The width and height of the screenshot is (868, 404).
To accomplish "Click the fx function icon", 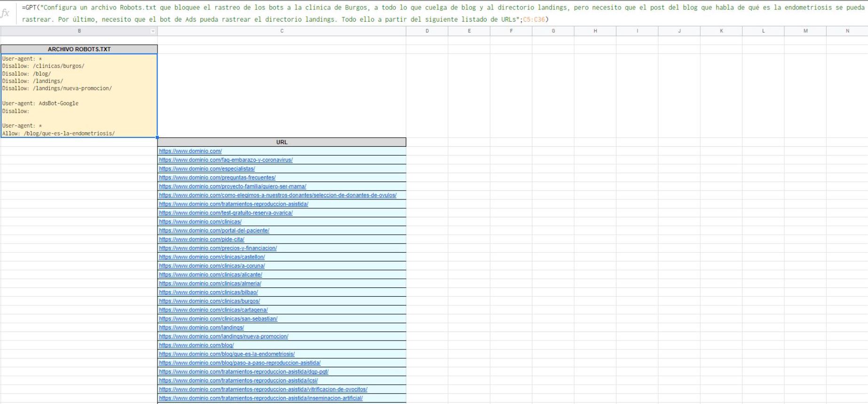I will [x=5, y=13].
